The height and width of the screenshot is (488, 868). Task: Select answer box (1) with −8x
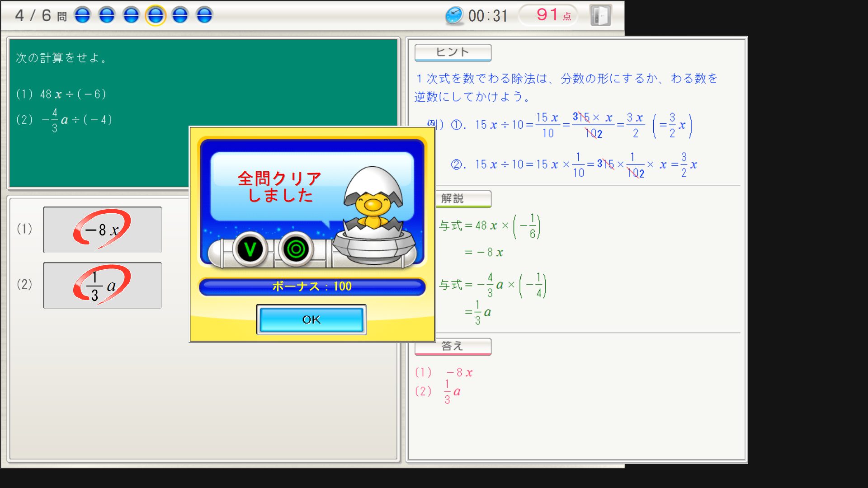102,230
